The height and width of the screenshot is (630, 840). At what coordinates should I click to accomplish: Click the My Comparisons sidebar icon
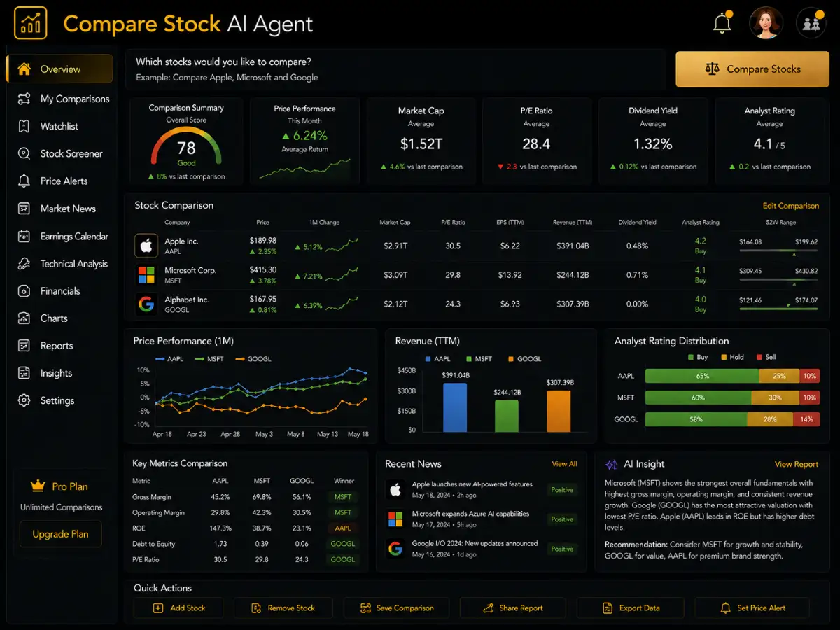pyautogui.click(x=24, y=99)
